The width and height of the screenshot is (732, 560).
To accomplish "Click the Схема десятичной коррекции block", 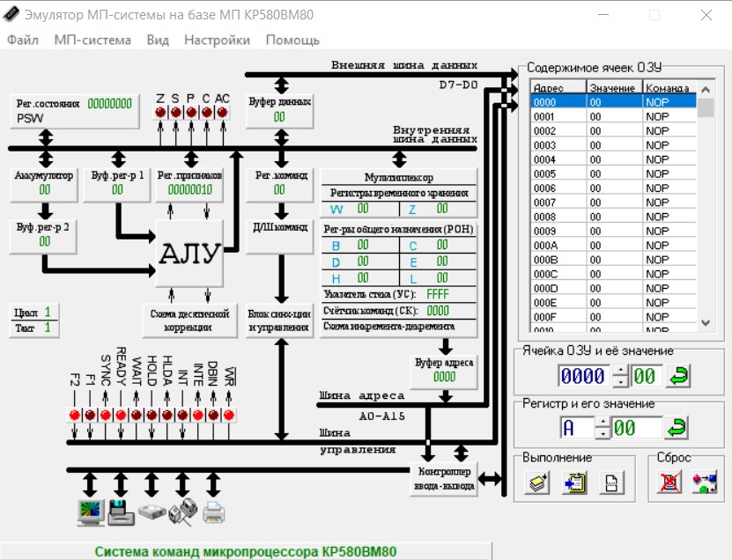I will (x=189, y=321).
